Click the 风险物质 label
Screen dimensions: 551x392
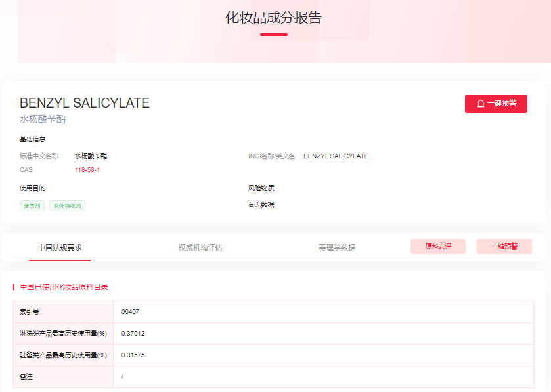263,188
